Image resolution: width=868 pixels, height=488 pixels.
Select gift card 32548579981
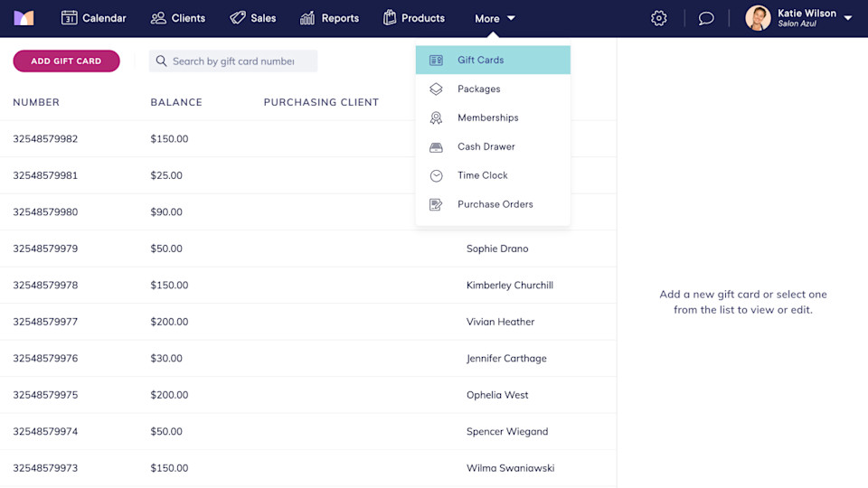[45, 175]
